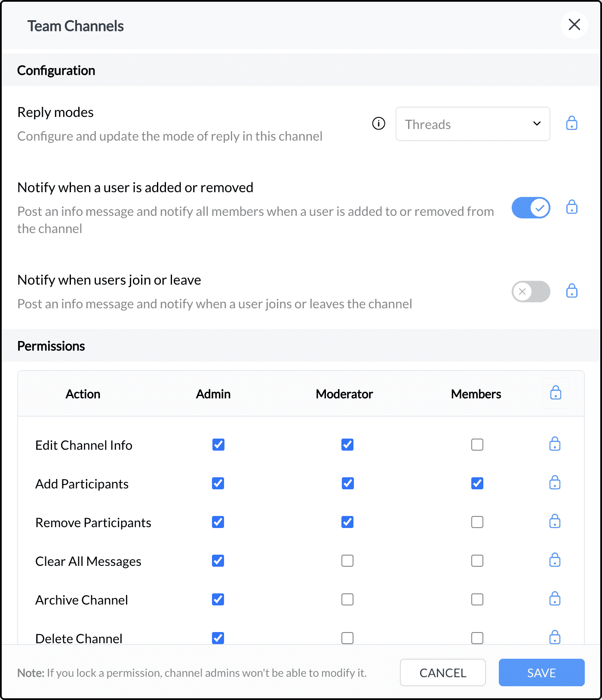Check Members box for Edit Channel Info

(477, 445)
